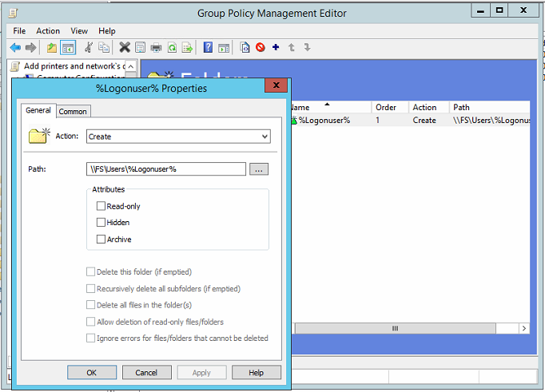The image size is (545, 392).
Task: Open the File menu
Action: click(x=19, y=31)
